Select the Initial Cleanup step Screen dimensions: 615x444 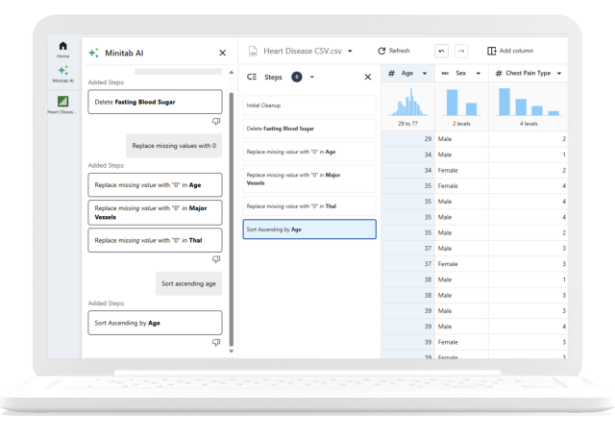point(309,105)
